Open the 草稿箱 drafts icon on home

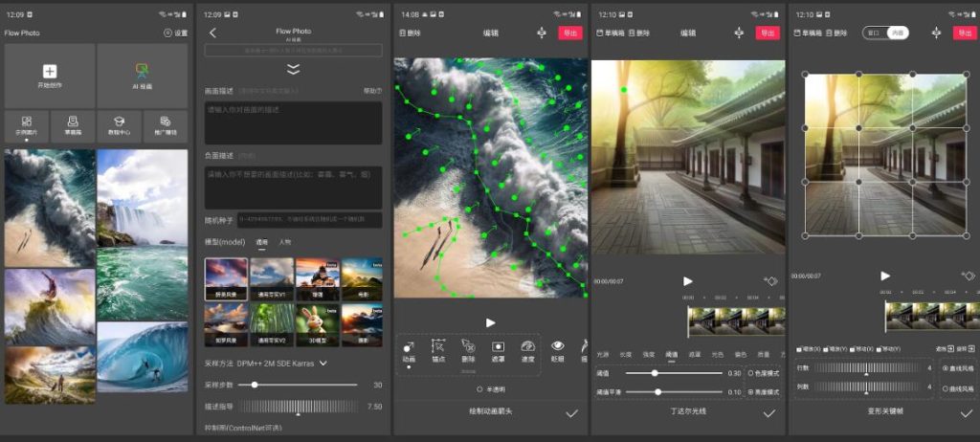pyautogui.click(x=73, y=122)
